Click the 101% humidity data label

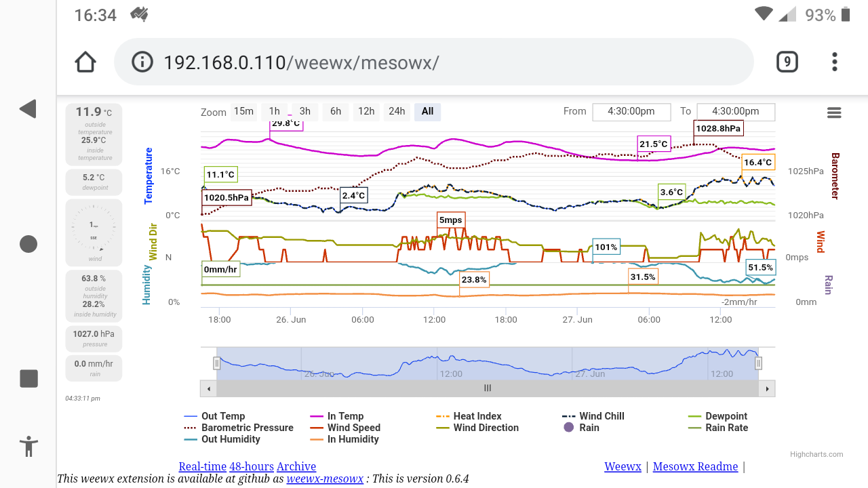tap(606, 247)
